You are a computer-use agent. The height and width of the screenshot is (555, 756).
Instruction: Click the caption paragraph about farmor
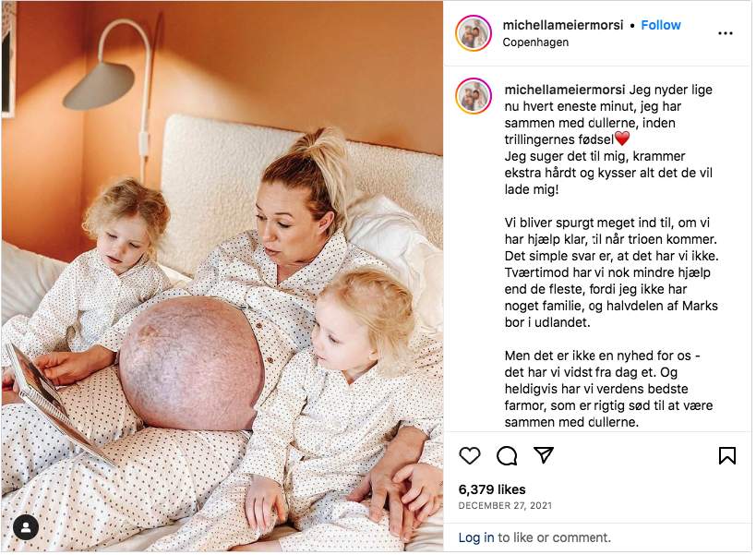click(608, 389)
